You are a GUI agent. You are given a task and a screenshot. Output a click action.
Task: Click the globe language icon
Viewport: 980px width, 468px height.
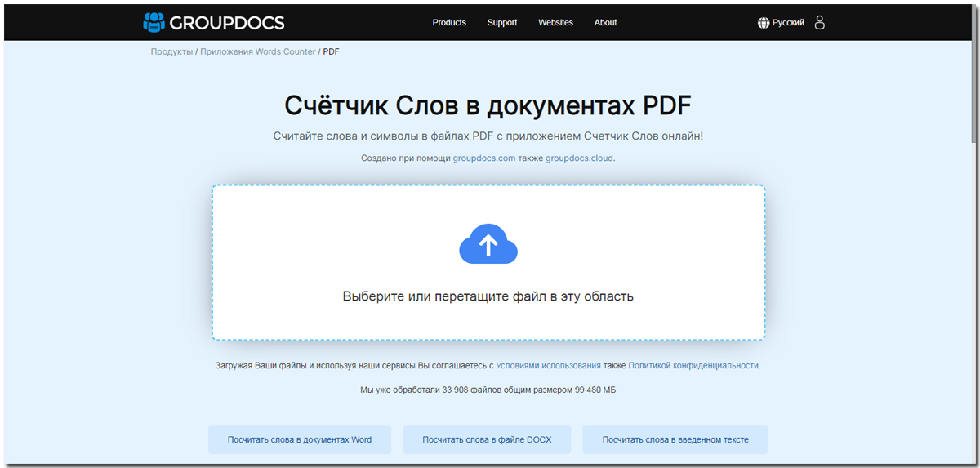pos(764,23)
